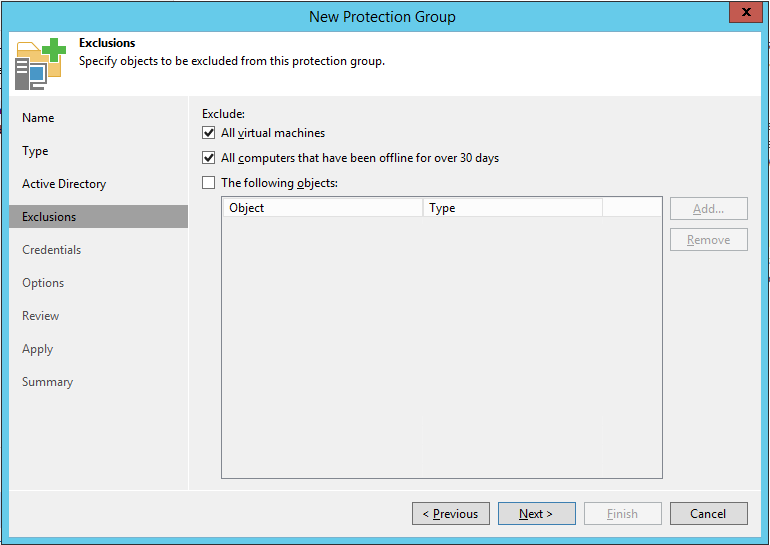Screen dimensions: 770x545
Task: Enable The following objects checkbox
Action: pyautogui.click(x=209, y=183)
